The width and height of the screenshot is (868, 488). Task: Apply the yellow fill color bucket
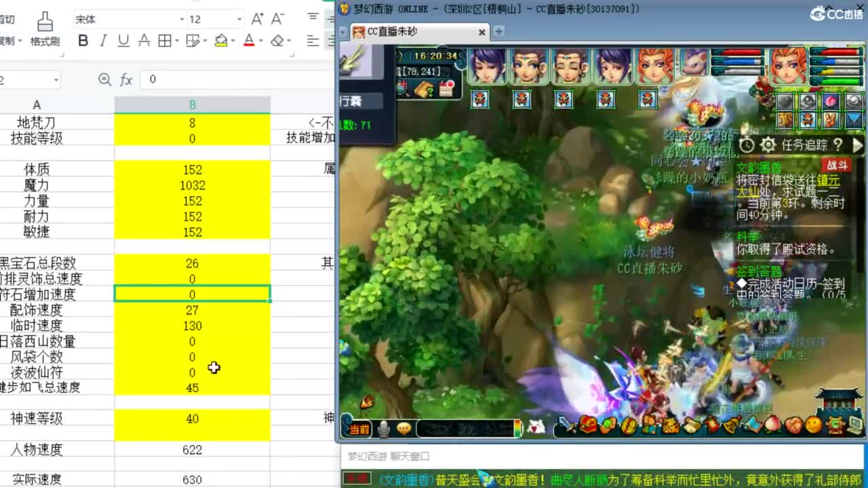tap(220, 41)
